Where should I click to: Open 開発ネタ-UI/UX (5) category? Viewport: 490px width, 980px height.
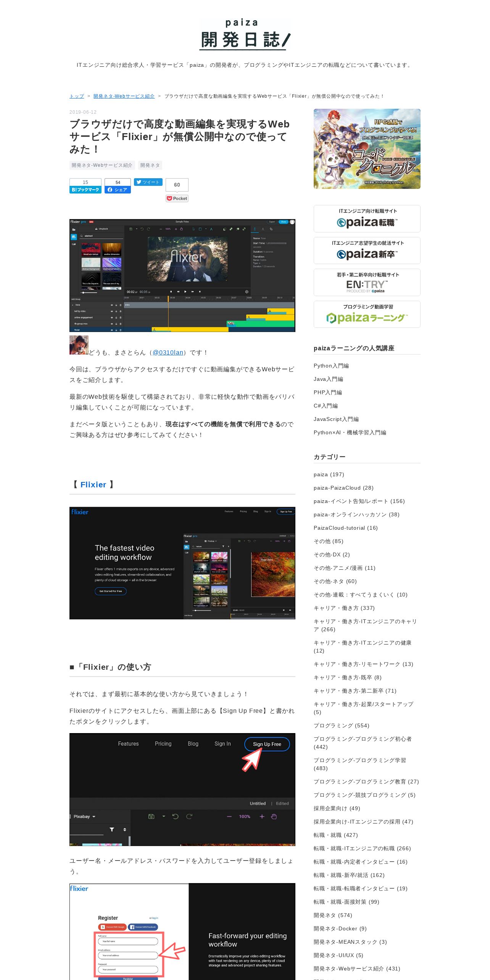click(x=338, y=955)
